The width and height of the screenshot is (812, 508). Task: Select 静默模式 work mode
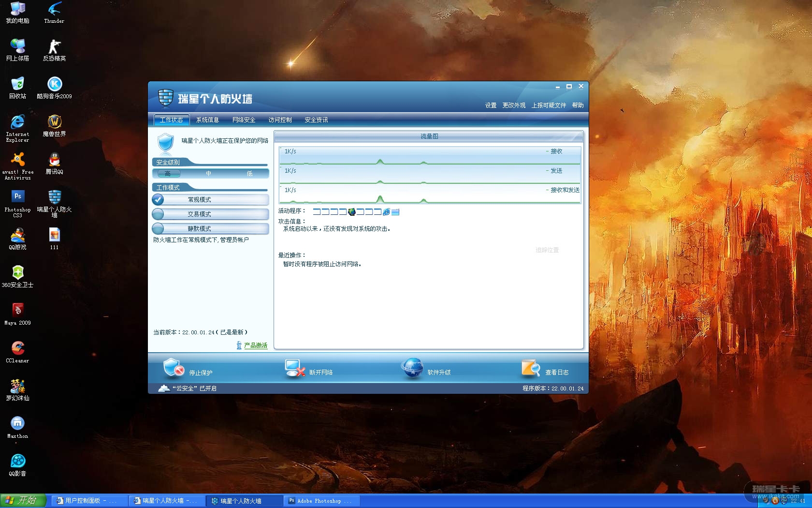[210, 228]
